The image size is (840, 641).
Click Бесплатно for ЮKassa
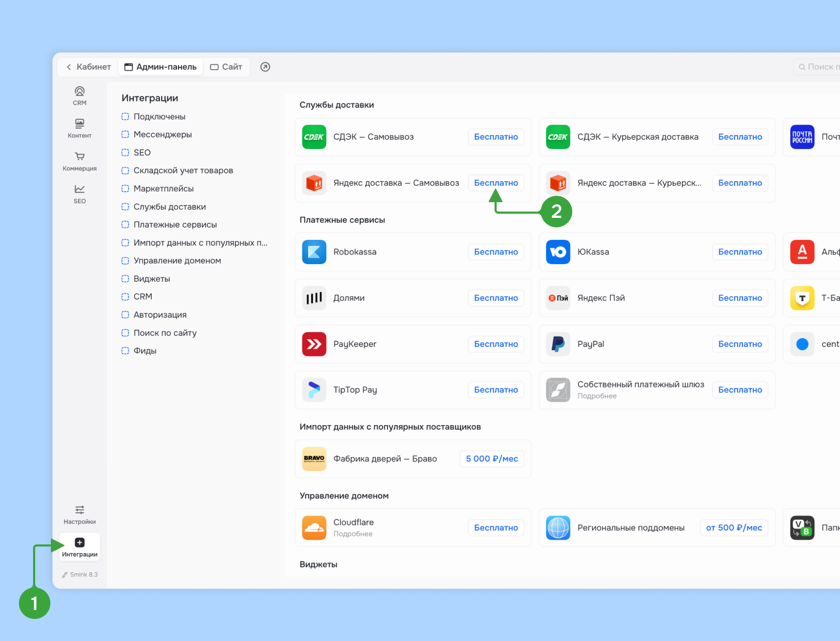pos(740,252)
